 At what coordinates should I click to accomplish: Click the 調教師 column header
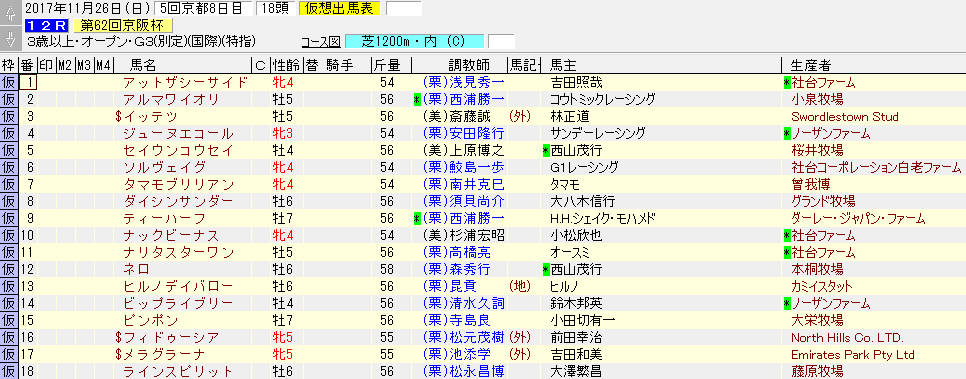pos(469,65)
